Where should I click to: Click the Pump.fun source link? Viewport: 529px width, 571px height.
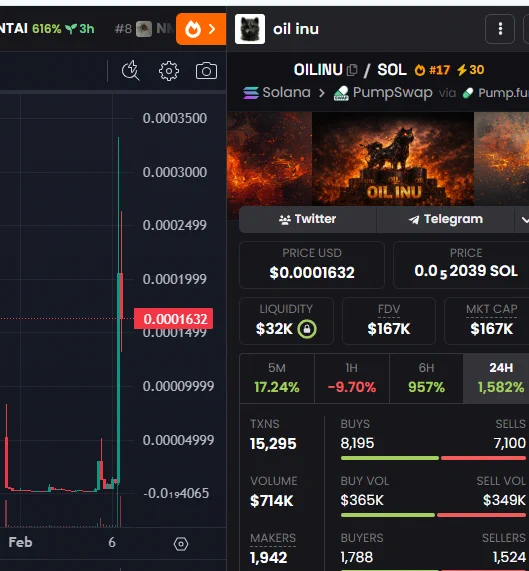coord(496,93)
